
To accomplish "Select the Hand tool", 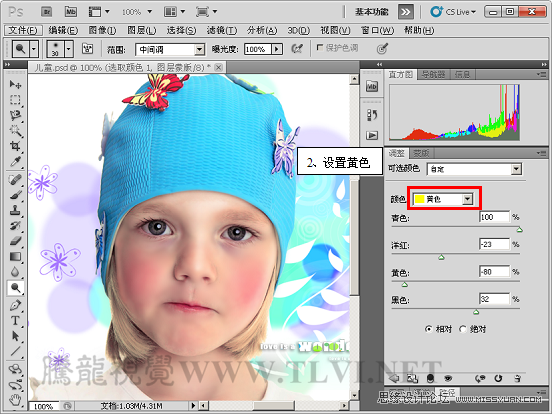I will point(15,400).
